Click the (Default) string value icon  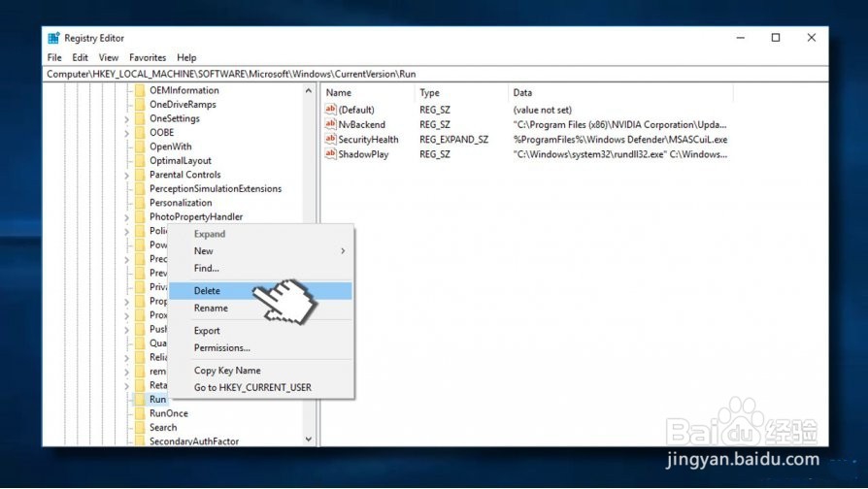click(330, 110)
